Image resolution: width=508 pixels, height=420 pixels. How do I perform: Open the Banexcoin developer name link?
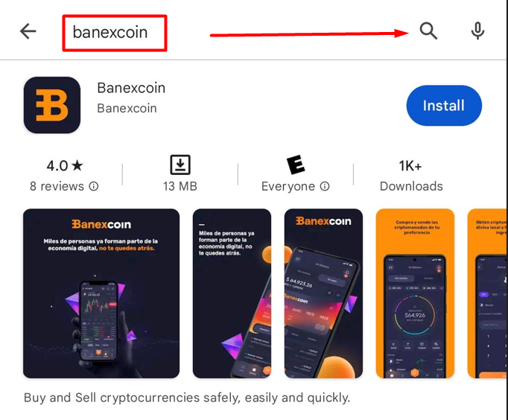127,109
